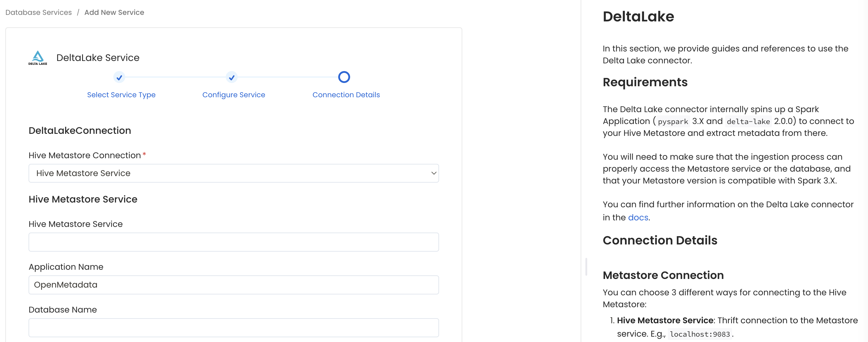The image size is (868, 342).
Task: Select the Hive Metastore Service option in the combobox
Action: [234, 173]
